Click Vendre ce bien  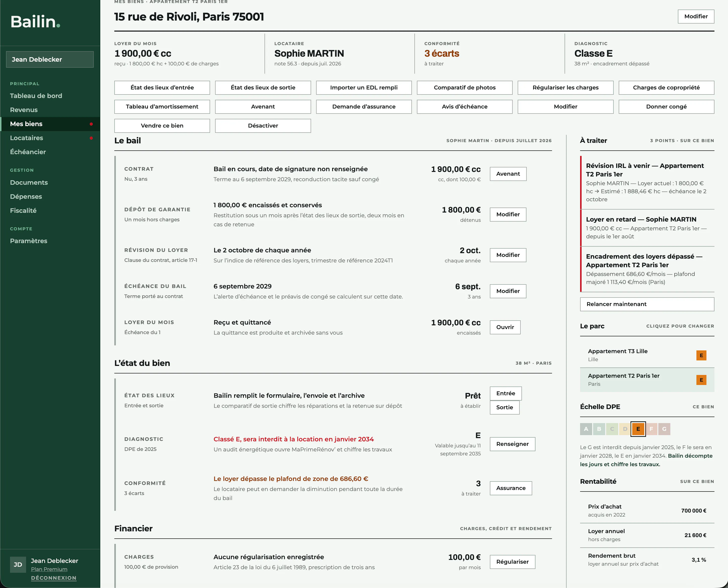click(162, 125)
